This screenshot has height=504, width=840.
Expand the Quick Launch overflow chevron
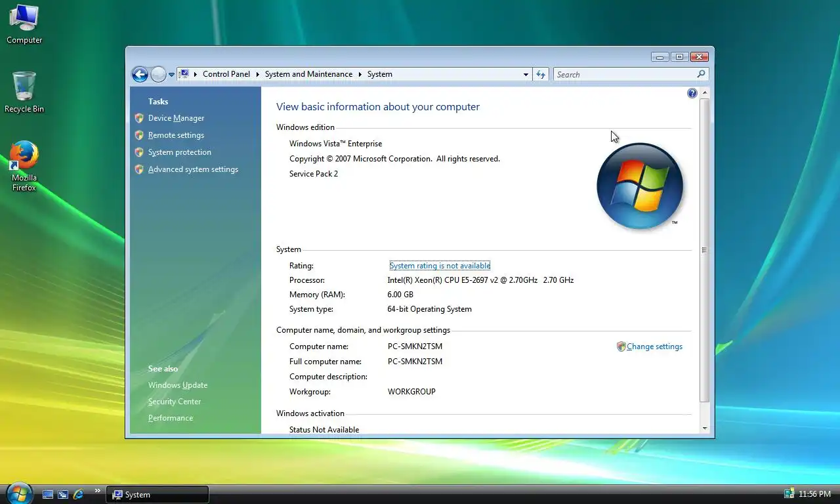(x=98, y=490)
